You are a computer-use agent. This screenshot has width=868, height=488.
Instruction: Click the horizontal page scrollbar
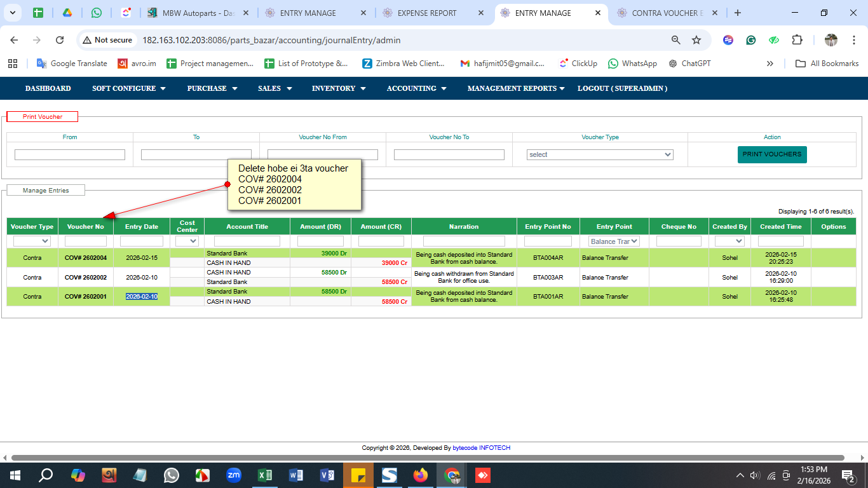point(428,457)
